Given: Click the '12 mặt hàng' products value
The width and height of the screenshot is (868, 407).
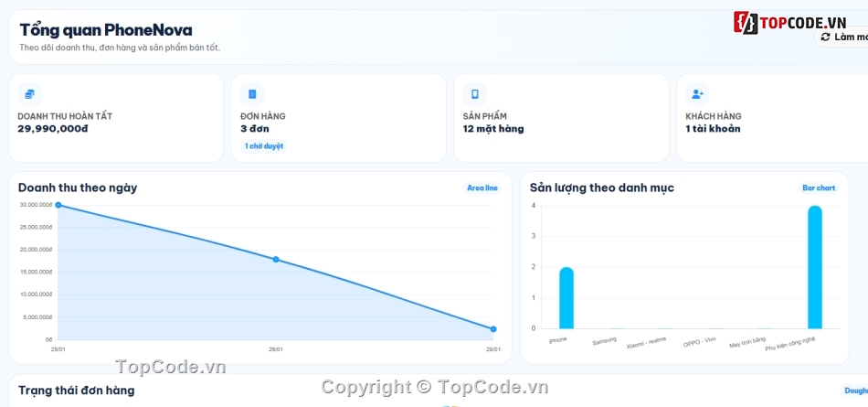Looking at the screenshot, I should (x=493, y=129).
